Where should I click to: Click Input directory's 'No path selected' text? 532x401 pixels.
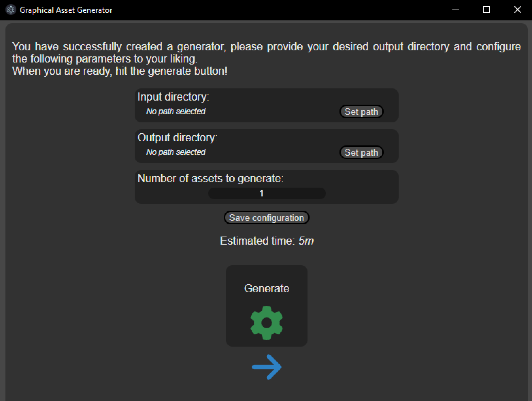(x=176, y=111)
